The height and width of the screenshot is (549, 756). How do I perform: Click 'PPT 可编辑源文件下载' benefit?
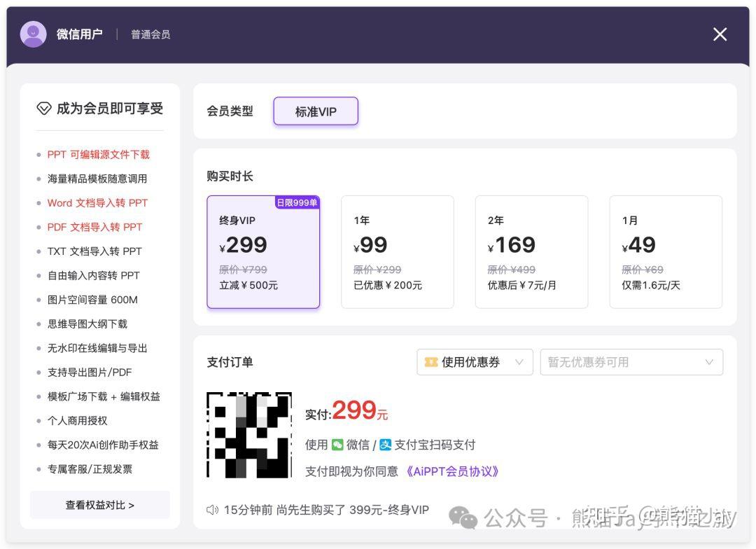[x=99, y=154]
